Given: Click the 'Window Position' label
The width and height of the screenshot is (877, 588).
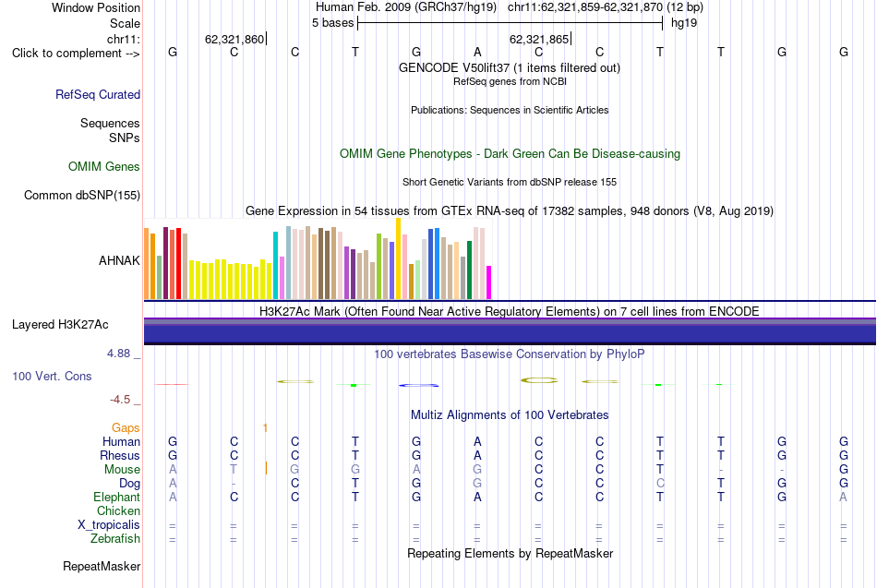Looking at the screenshot, I should point(96,7).
